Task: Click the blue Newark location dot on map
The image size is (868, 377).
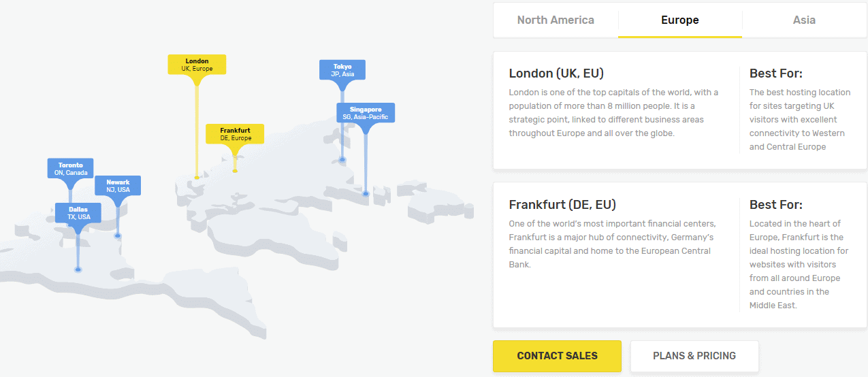Action: tap(118, 236)
